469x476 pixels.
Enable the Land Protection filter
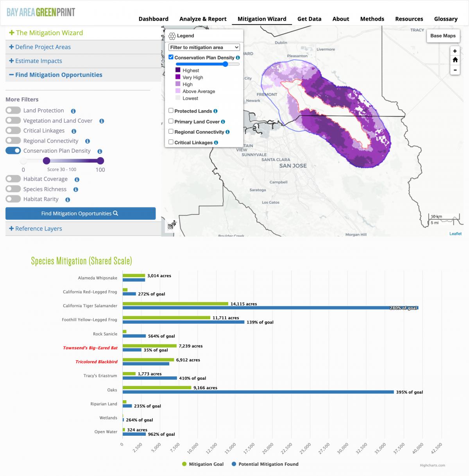click(13, 111)
